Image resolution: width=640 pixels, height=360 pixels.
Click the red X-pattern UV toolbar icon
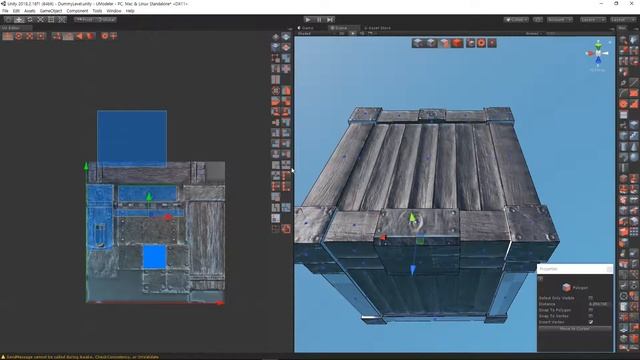pyautogui.click(x=29, y=36)
